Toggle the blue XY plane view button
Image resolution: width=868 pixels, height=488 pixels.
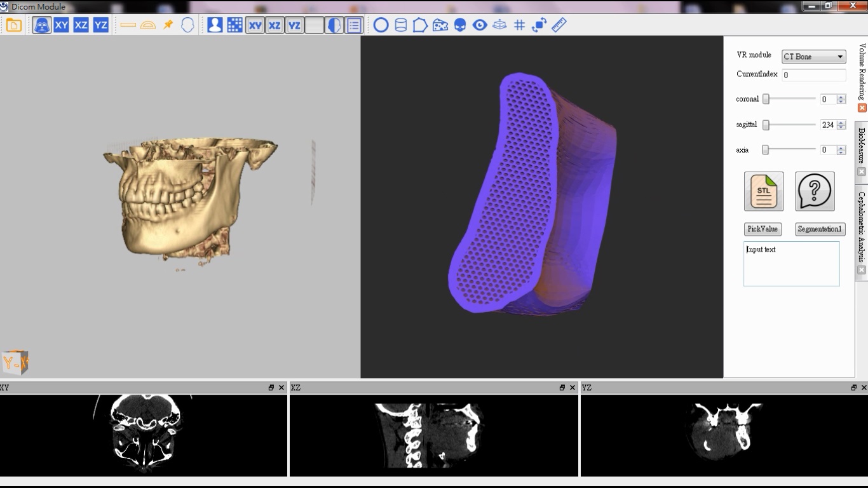tap(61, 25)
